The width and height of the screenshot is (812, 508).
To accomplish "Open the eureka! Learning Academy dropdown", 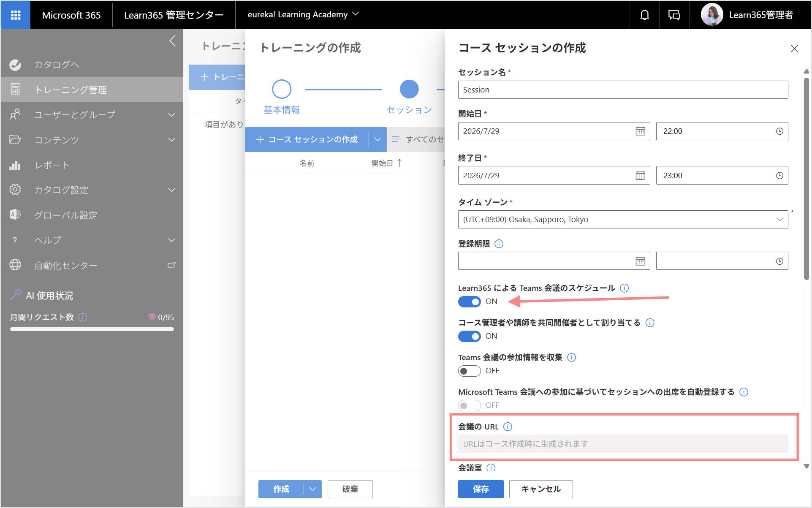I will coord(303,15).
